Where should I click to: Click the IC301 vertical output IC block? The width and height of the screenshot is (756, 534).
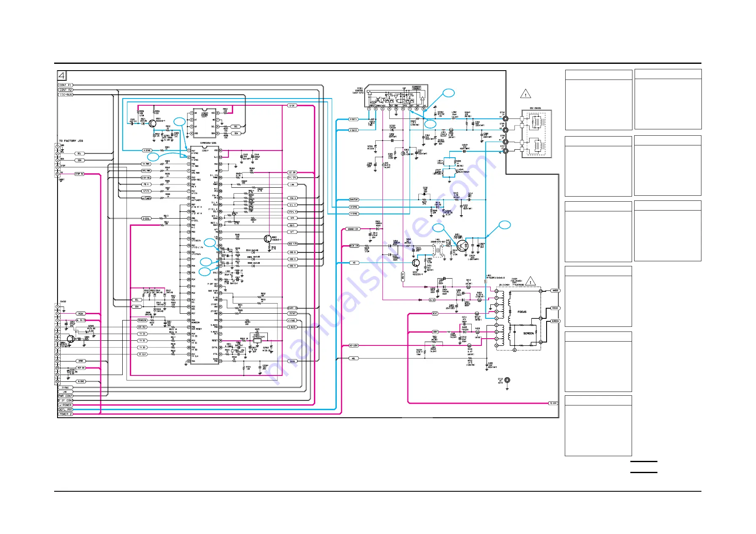coord(396,96)
